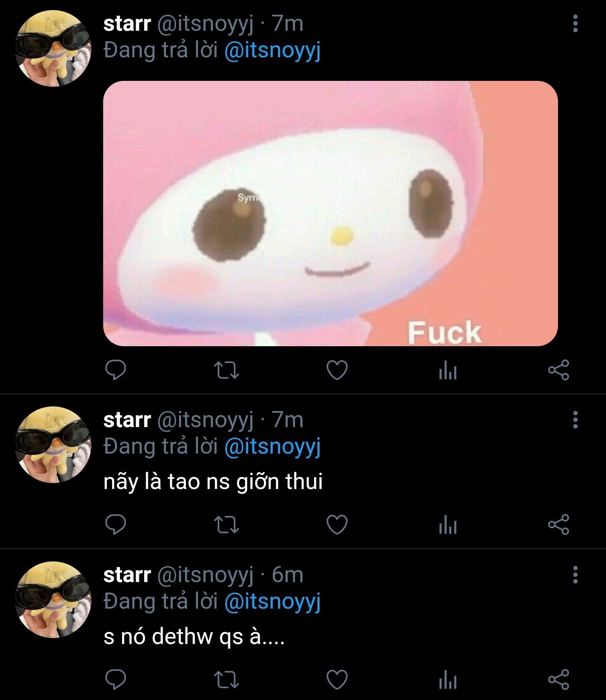
Task: Open more options for the image tweet
Action: (x=575, y=24)
